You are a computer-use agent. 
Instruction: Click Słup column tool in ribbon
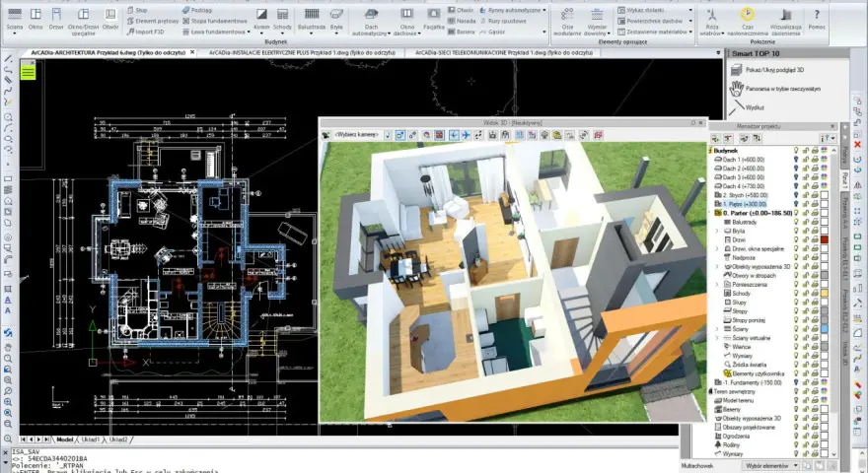(137, 10)
